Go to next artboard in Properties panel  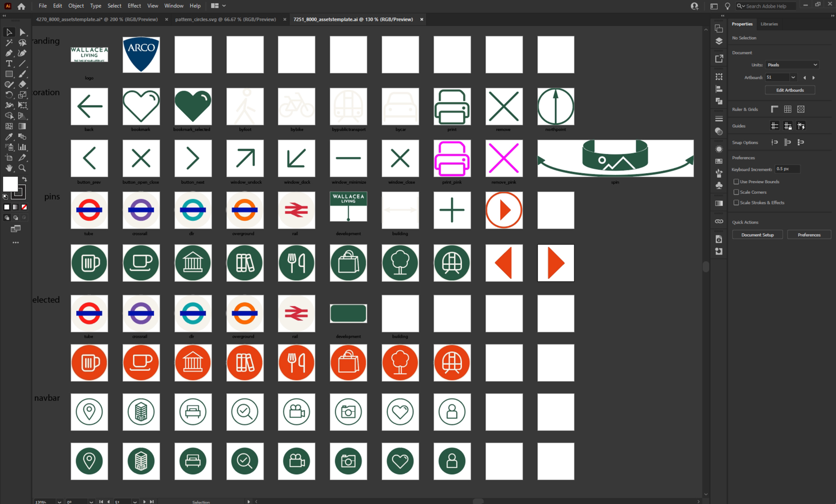tap(814, 77)
